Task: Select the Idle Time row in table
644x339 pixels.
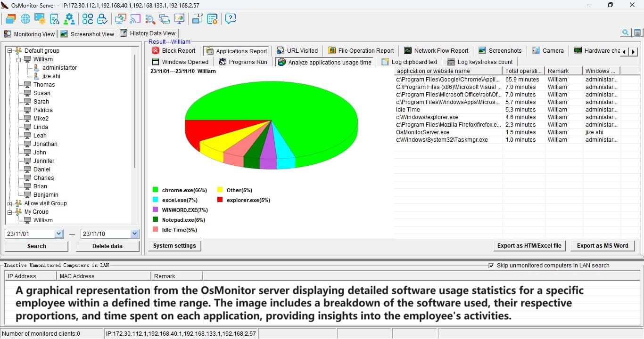Action: (507, 110)
